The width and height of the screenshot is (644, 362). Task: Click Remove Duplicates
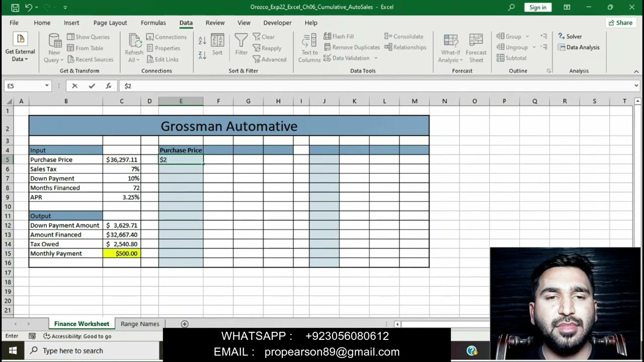[352, 47]
